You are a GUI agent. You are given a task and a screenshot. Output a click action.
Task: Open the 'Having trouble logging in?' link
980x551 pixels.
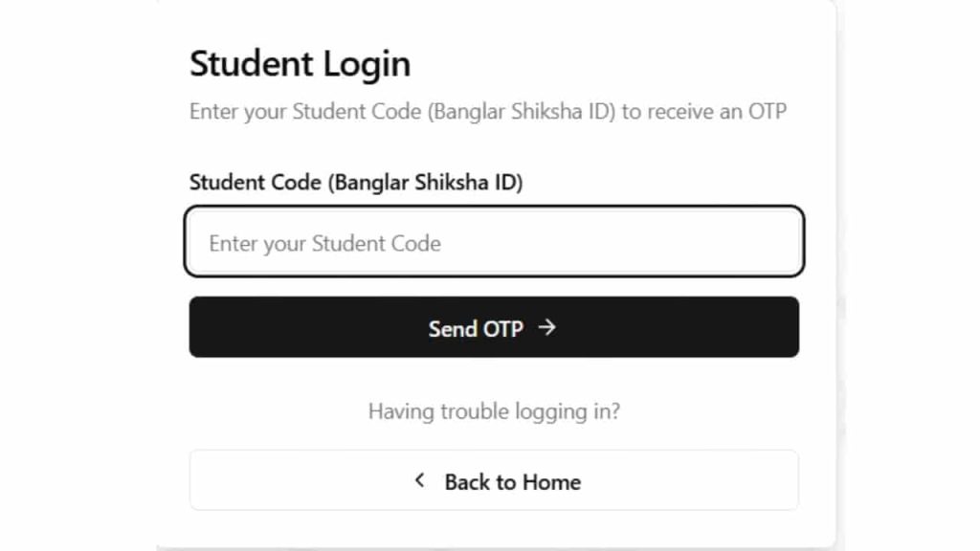pyautogui.click(x=494, y=411)
